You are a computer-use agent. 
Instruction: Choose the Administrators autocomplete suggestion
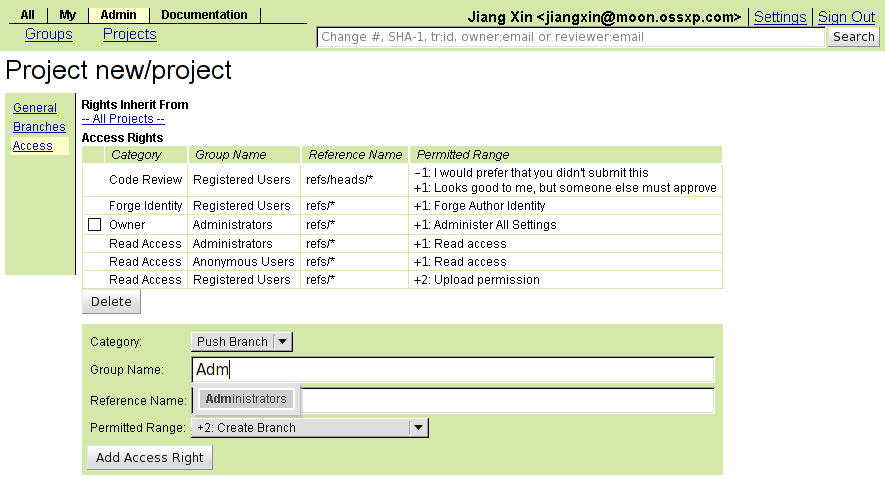coord(246,399)
